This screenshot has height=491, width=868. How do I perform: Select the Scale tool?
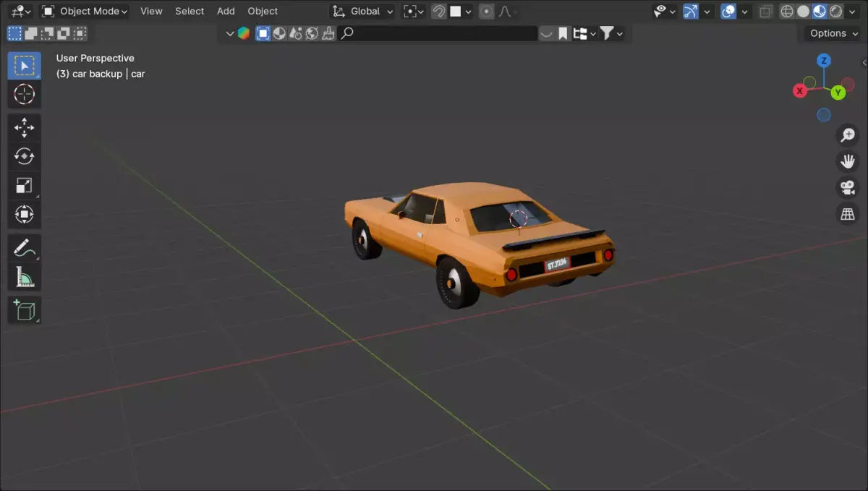tap(24, 186)
